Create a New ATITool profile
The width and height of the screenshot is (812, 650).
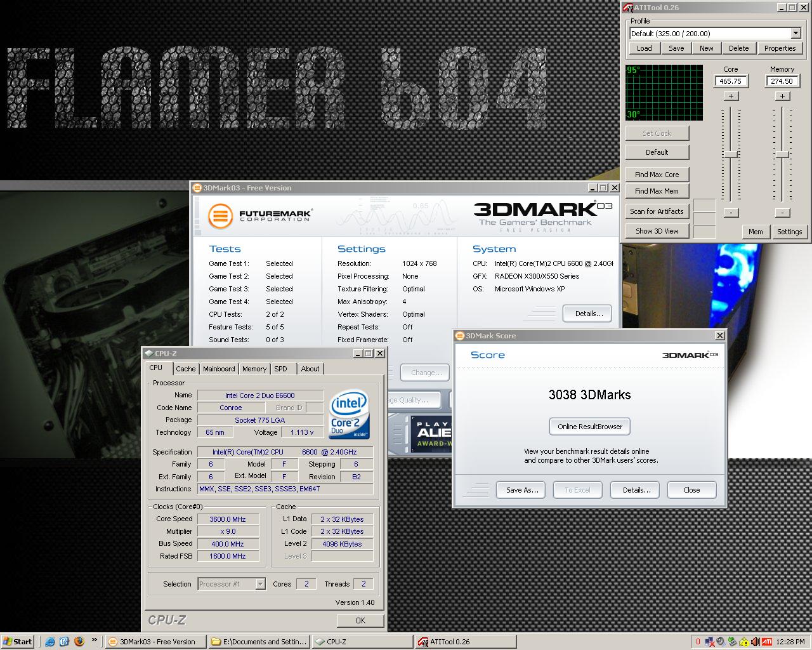tap(707, 48)
